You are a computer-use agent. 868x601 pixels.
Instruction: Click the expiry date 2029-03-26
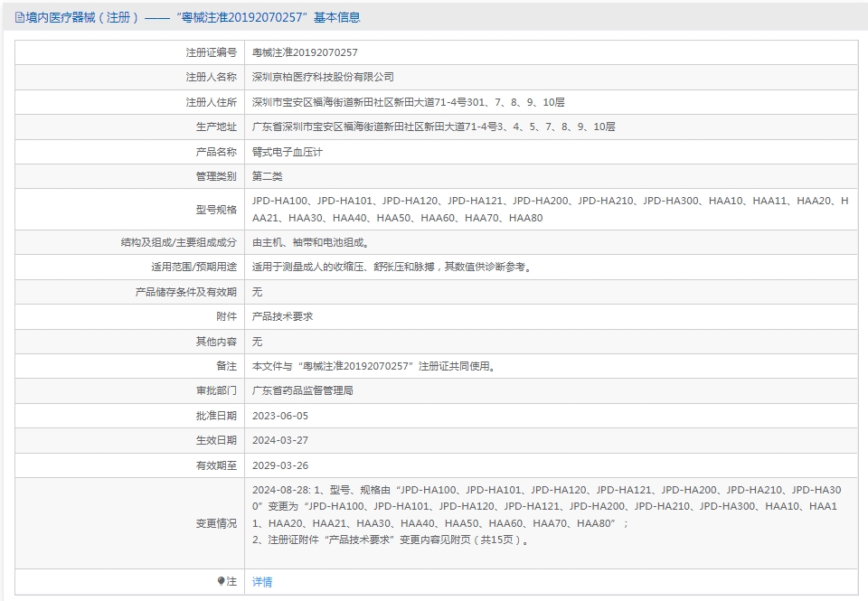[x=280, y=465]
